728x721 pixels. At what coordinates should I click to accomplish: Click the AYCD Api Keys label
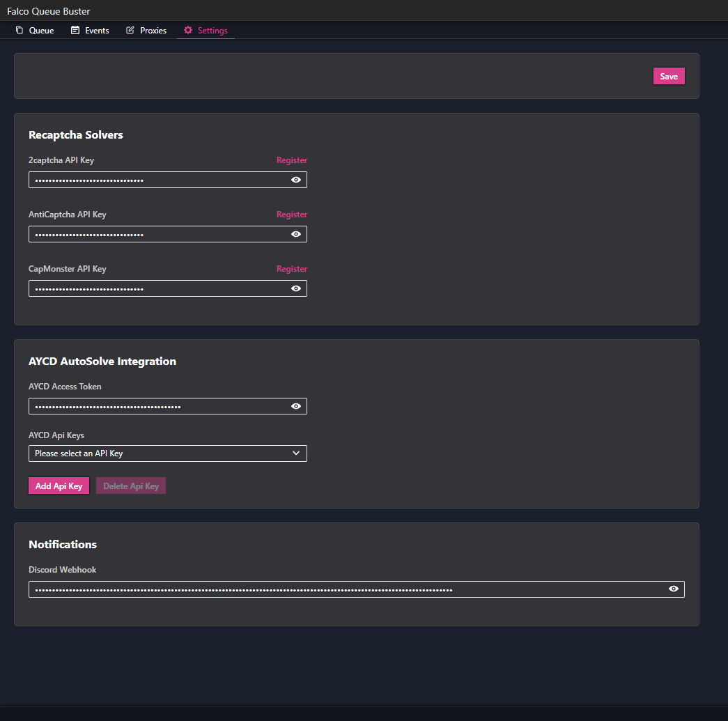click(56, 435)
